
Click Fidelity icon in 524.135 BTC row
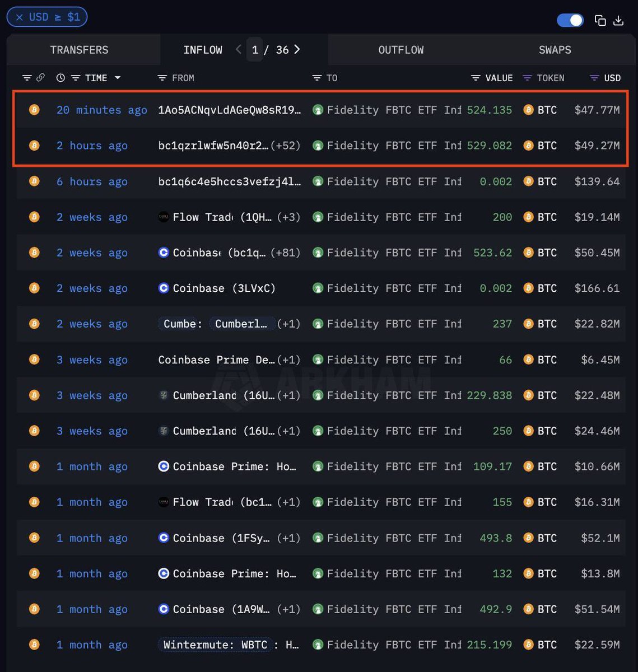318,110
